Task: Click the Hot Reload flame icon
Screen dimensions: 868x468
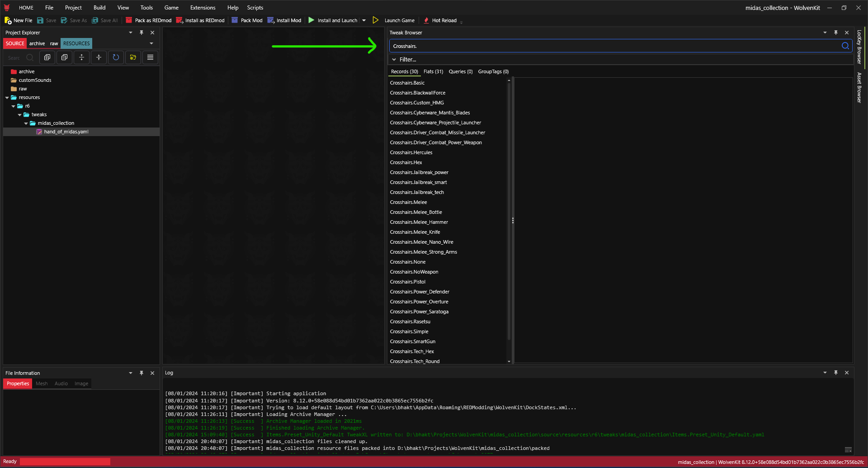Action: (x=426, y=20)
